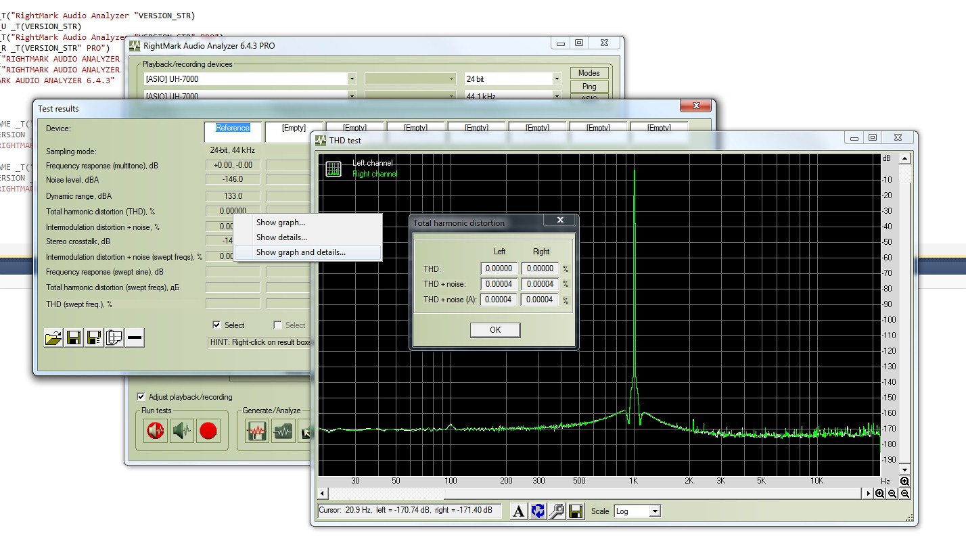Screen dimensions: 966x560
Task: Click Right channel legend label
Action: point(375,174)
